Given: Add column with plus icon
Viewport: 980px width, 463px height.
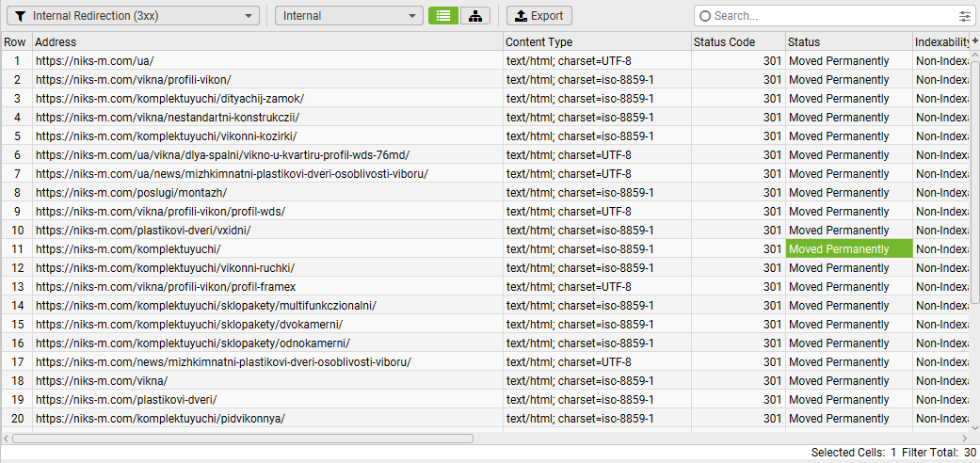Looking at the screenshot, I should pyautogui.click(x=975, y=40).
